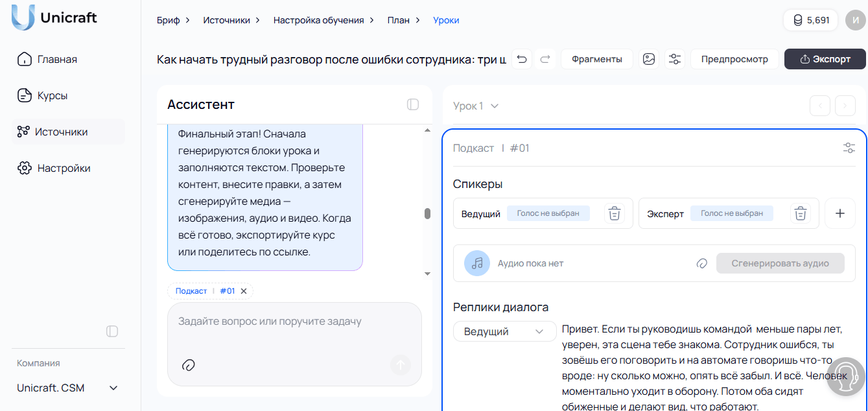Click the Реплики диалога heading
The image size is (868, 411).
click(500, 307)
